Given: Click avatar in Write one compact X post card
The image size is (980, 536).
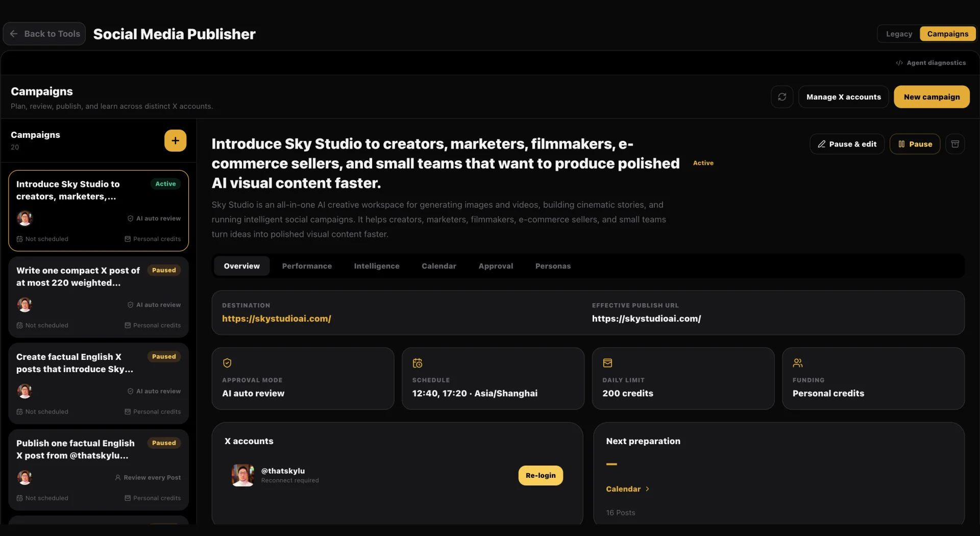Looking at the screenshot, I should 24,305.
